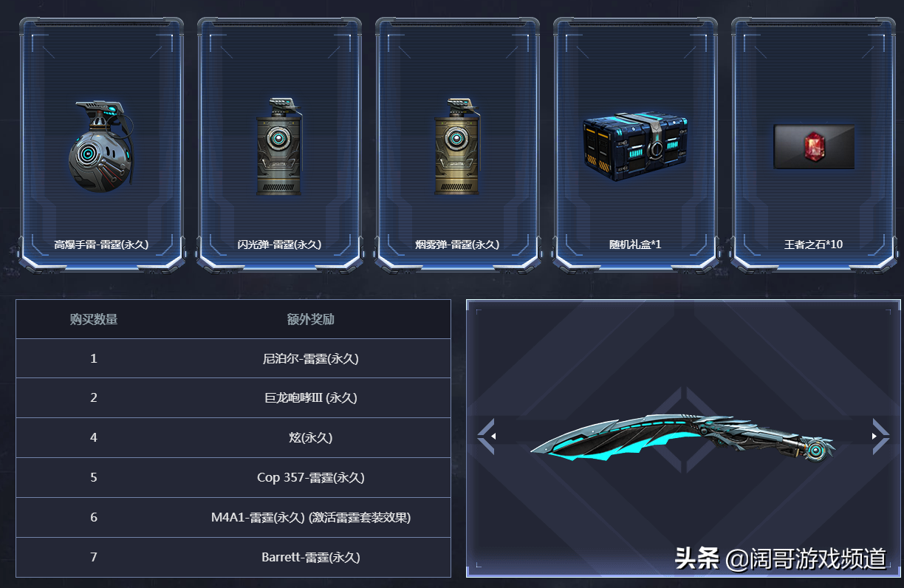Screen dimensions: 904x588
Task: Show next weapon with right carousel arrow
Action: pos(880,436)
